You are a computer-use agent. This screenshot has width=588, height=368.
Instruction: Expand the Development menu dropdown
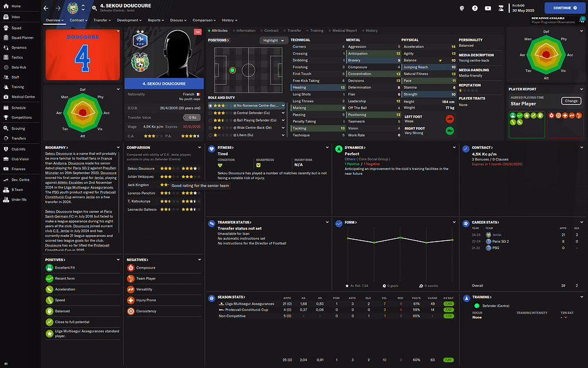(x=130, y=20)
